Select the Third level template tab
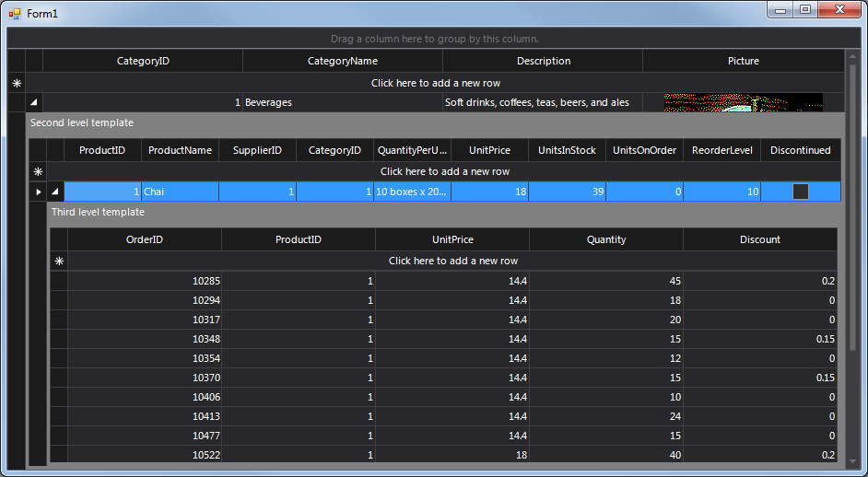868x477 pixels. click(98, 212)
